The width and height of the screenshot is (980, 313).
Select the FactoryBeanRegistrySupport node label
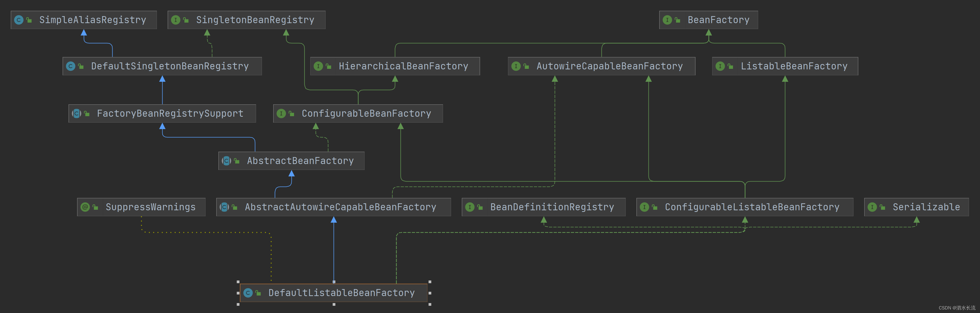[170, 113]
